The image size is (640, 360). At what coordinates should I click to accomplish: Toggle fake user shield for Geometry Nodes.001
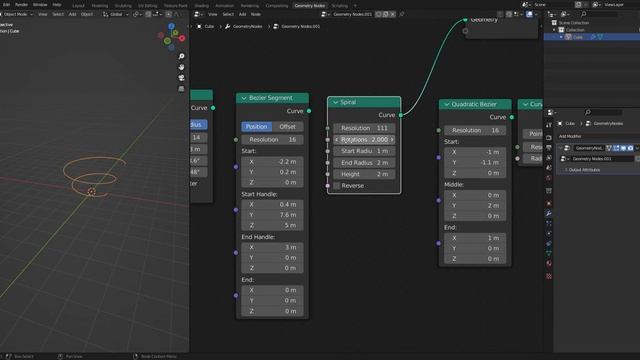coord(378,14)
